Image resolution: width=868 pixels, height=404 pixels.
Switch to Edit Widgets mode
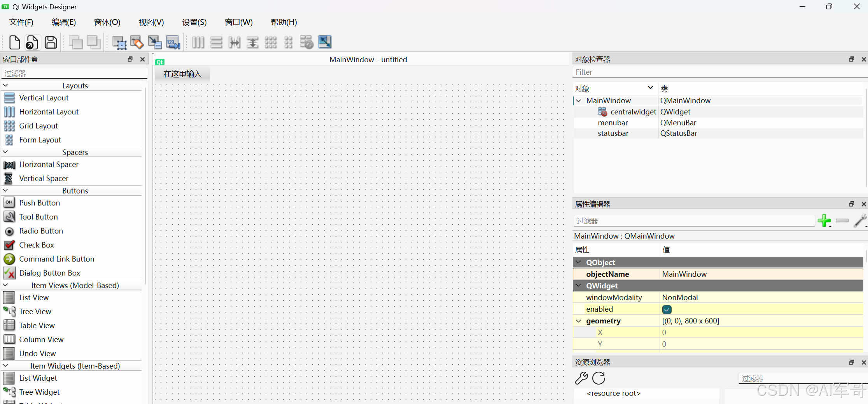click(119, 42)
